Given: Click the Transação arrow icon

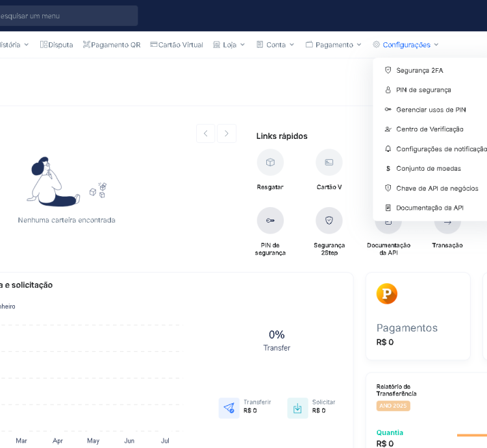Looking at the screenshot, I should pos(447,223).
